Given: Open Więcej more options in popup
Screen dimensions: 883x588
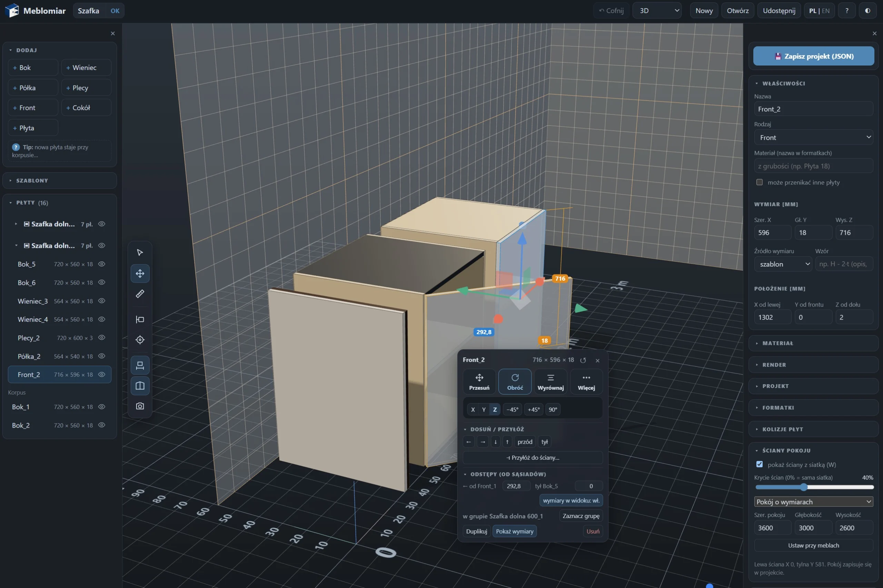Looking at the screenshot, I should coord(586,381).
